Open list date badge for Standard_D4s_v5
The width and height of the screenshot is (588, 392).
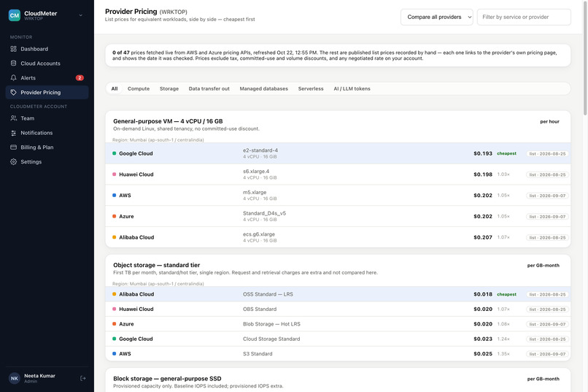[547, 217]
